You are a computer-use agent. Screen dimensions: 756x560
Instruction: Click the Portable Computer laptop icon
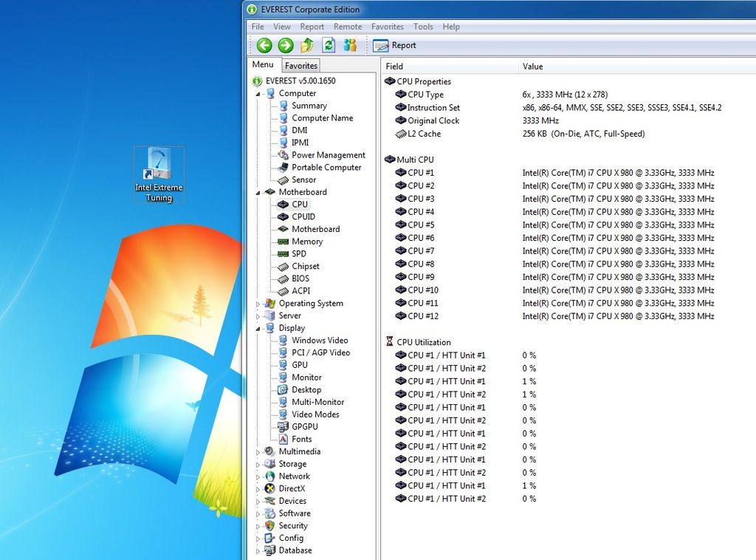pos(283,168)
